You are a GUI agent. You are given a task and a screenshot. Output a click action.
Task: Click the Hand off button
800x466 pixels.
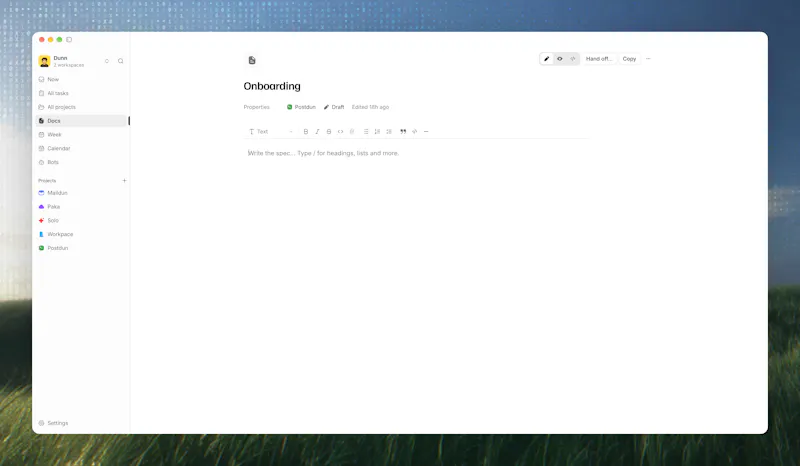(x=599, y=59)
